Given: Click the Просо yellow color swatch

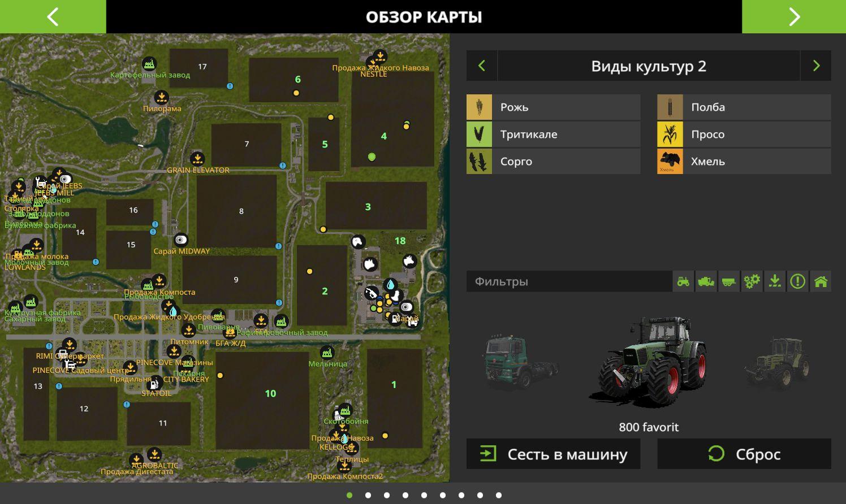Looking at the screenshot, I should point(670,134).
